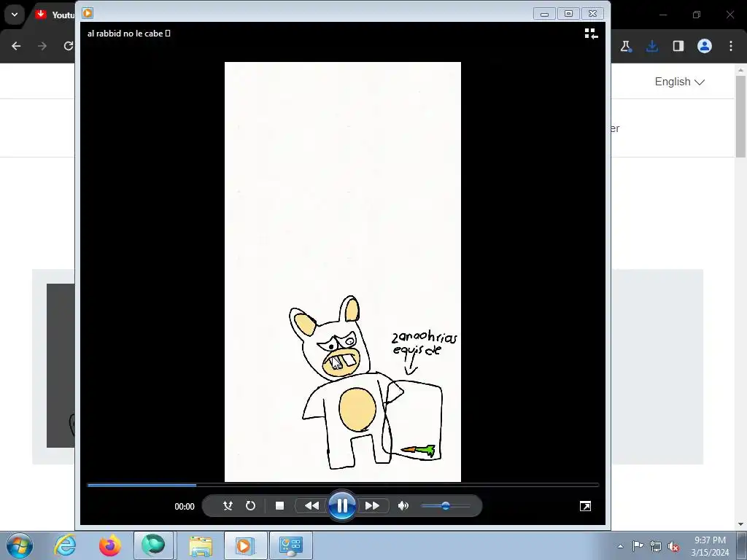747x560 pixels.
Task: Open File Explorer from taskbar
Action: 201,545
